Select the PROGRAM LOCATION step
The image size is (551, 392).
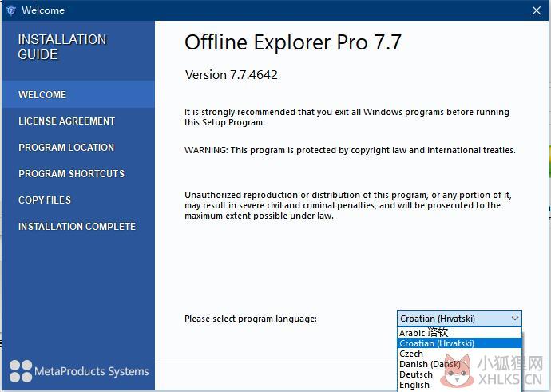pyautogui.click(x=66, y=147)
